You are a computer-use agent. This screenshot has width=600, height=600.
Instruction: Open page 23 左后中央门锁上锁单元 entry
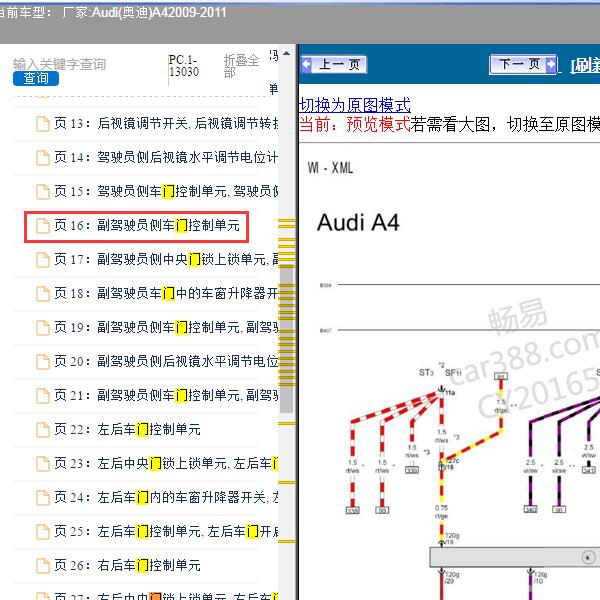tap(166, 463)
